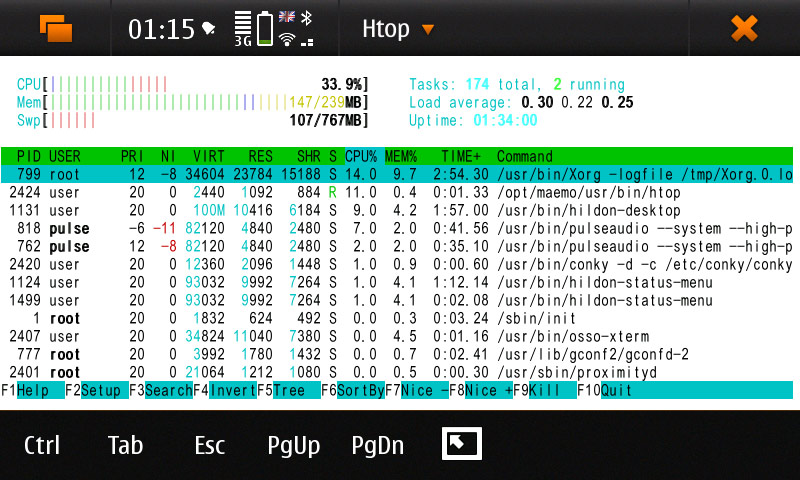The width and height of the screenshot is (800, 480).
Task: Click the fullscreen toggle icon in toolbar
Action: click(462, 444)
